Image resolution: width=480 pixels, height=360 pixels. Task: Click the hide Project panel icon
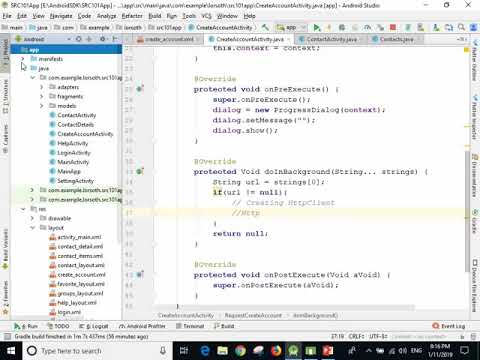(x=115, y=39)
